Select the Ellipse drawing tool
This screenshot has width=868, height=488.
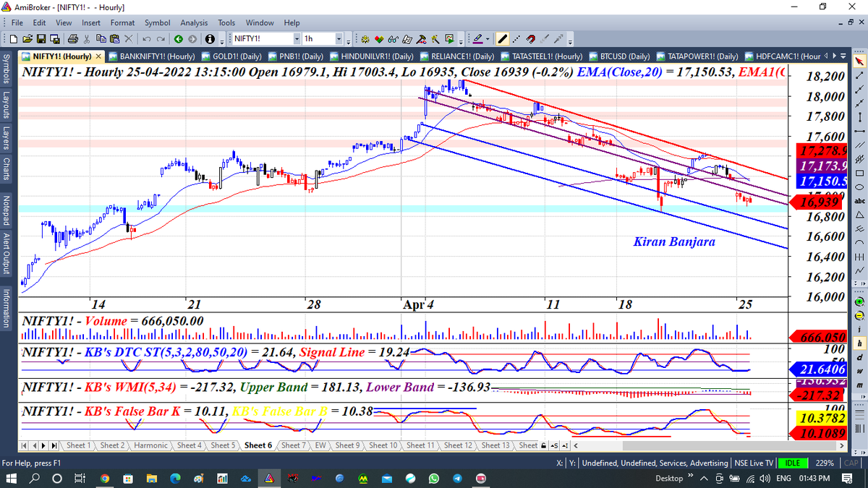click(x=859, y=187)
